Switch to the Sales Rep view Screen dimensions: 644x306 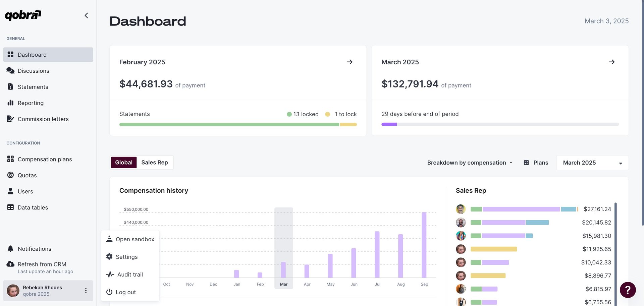(x=154, y=163)
